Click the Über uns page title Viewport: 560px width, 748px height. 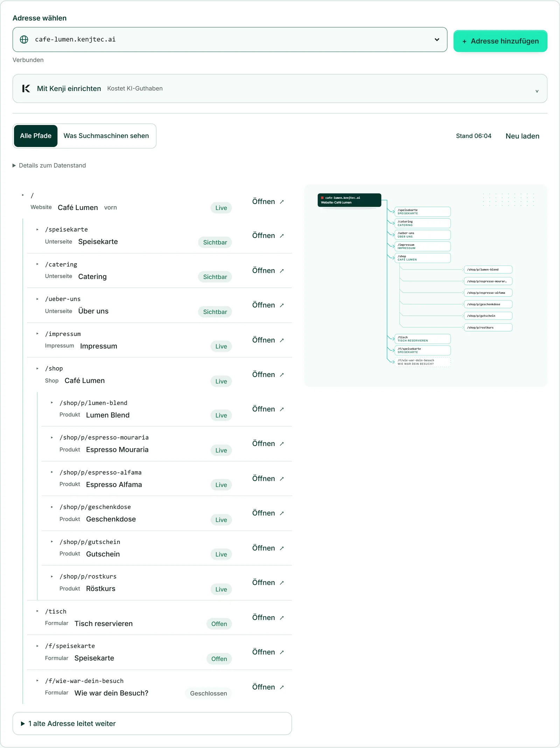[93, 311]
